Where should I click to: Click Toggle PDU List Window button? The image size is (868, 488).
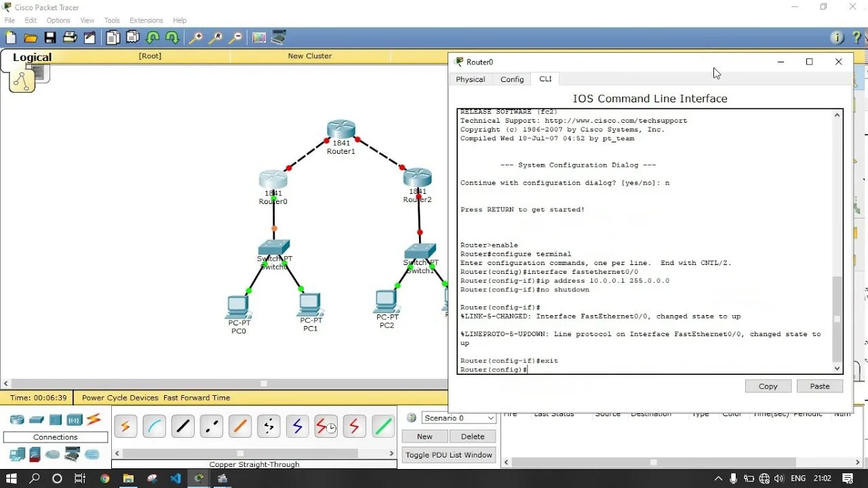click(x=449, y=455)
